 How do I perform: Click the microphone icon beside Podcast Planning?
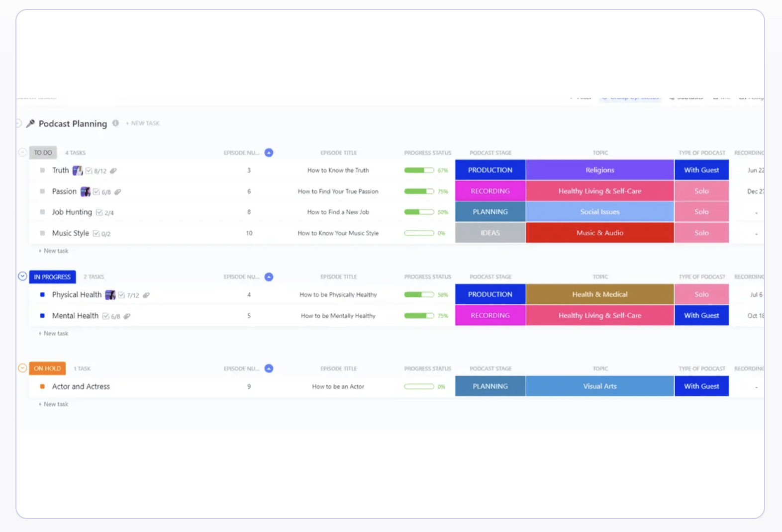click(x=31, y=123)
